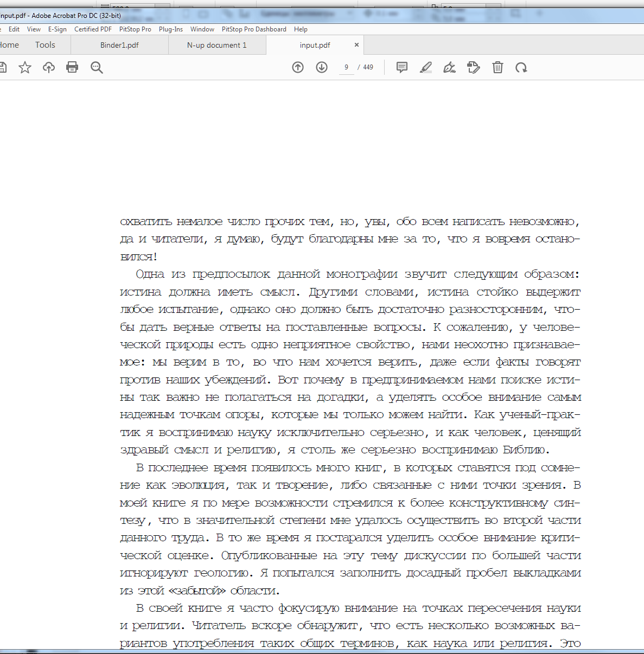644x654 pixels.
Task: Open the E-Sign menu
Action: [x=58, y=29]
